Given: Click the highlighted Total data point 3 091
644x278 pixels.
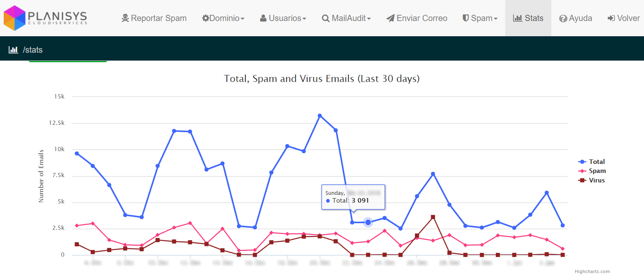Looking at the screenshot, I should 368,222.
